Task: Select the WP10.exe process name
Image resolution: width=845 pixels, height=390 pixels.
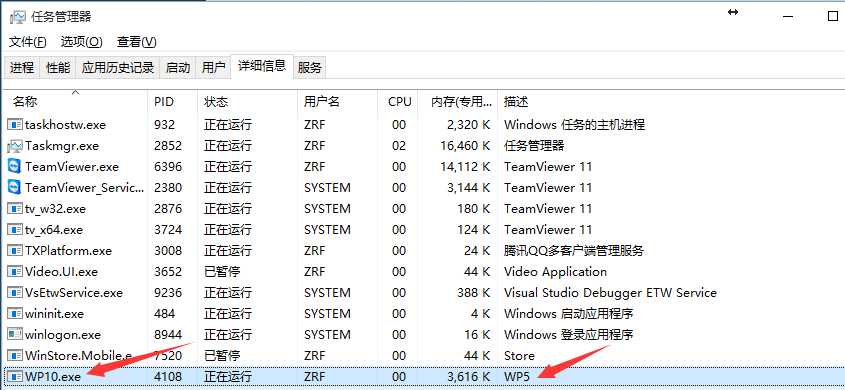Action: pos(53,377)
